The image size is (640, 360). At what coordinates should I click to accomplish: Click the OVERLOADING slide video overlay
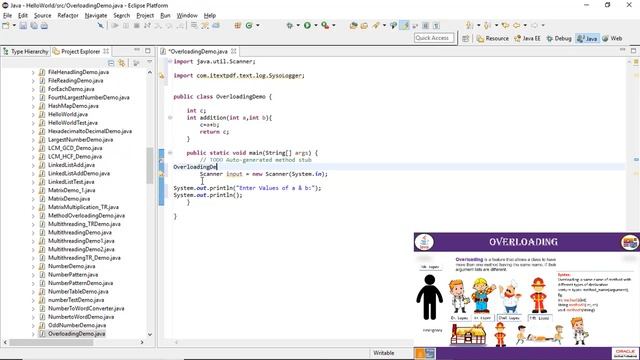pos(527,296)
